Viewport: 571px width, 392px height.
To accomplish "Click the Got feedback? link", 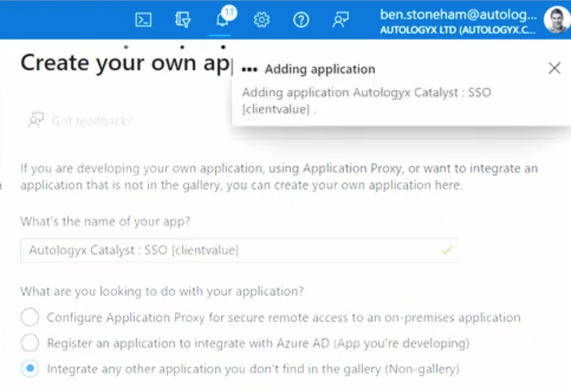I will [80, 121].
